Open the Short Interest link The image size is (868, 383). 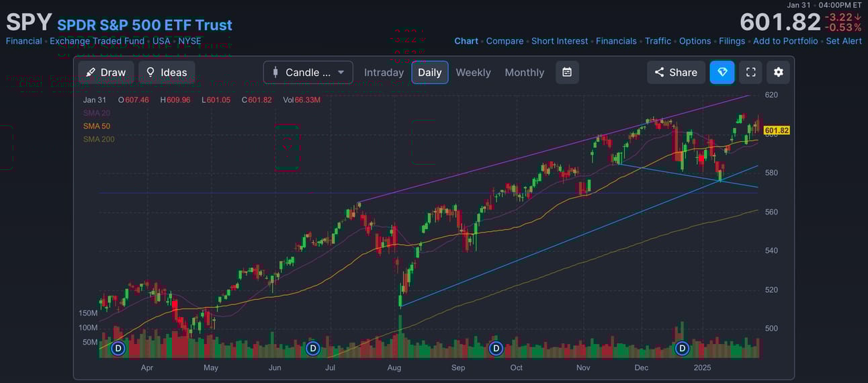pyautogui.click(x=560, y=41)
